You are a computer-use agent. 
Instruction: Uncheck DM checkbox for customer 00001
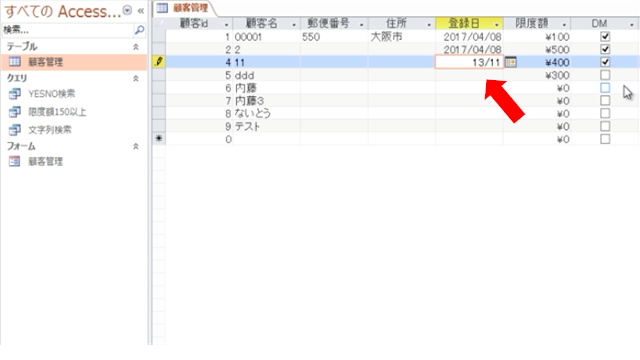click(605, 37)
